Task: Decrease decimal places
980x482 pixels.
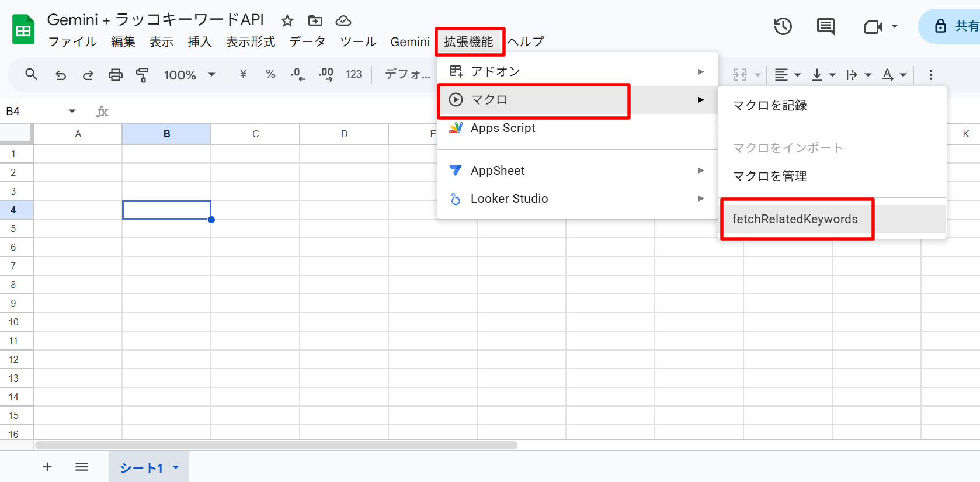Action: pyautogui.click(x=298, y=74)
